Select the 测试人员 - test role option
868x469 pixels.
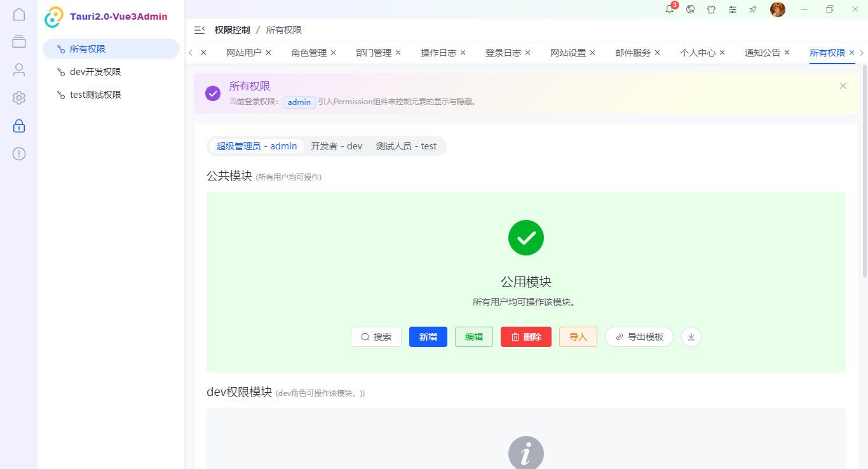pos(407,146)
